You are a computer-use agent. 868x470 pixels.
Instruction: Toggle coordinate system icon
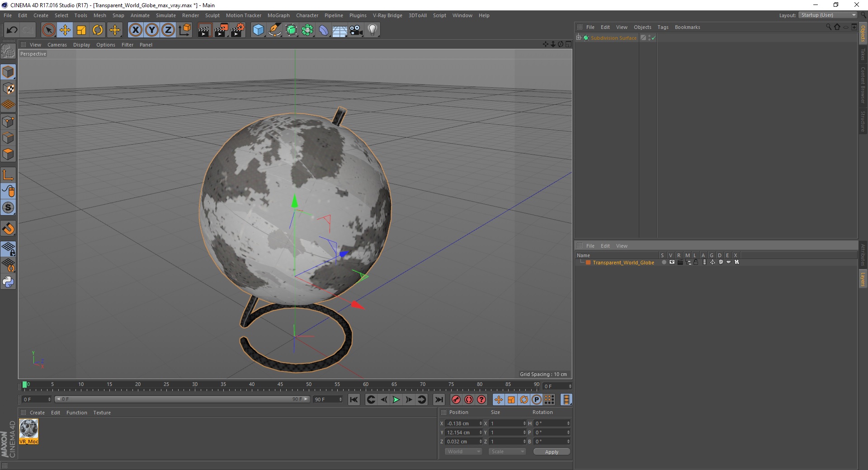point(185,30)
